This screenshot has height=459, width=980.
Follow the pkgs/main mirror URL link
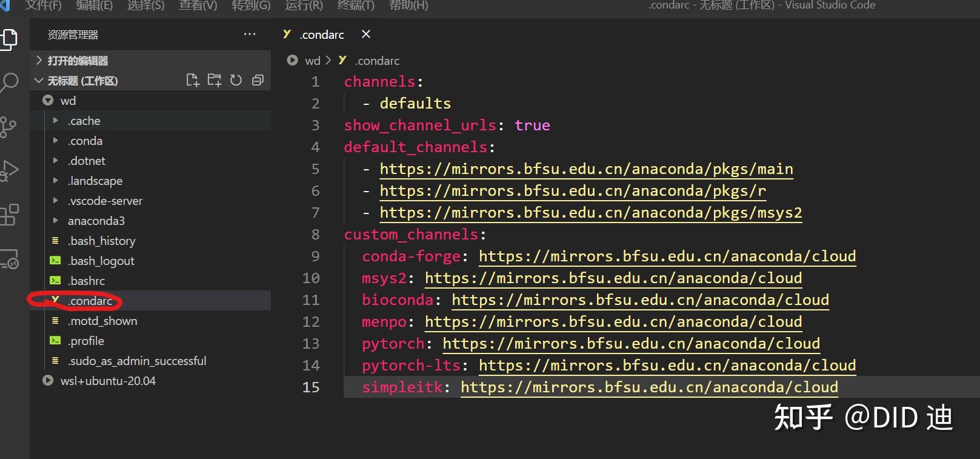click(x=586, y=169)
